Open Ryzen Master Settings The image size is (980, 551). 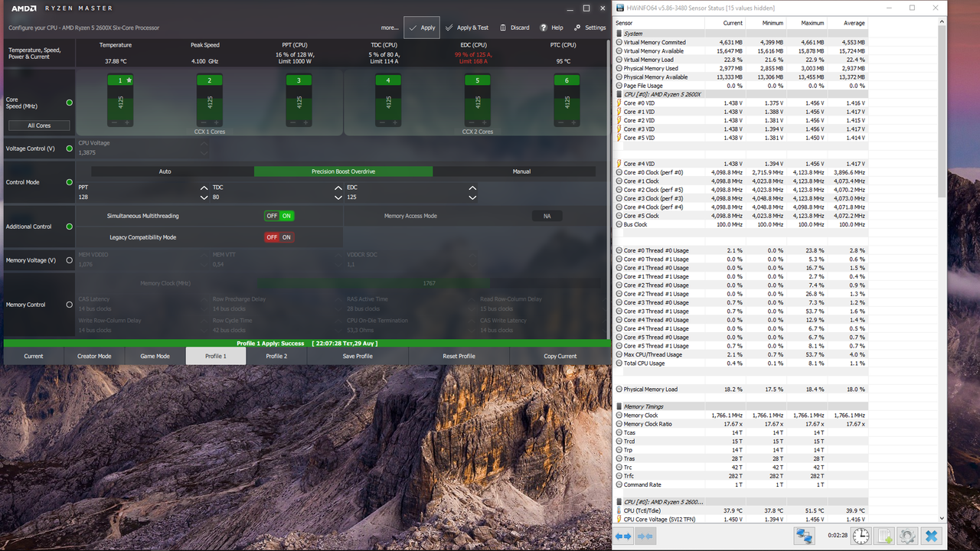(590, 28)
